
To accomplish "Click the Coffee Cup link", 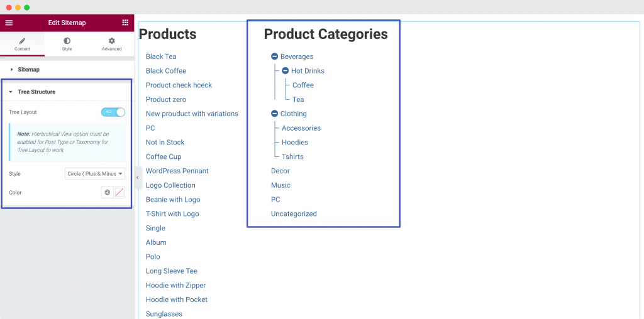I will (164, 156).
